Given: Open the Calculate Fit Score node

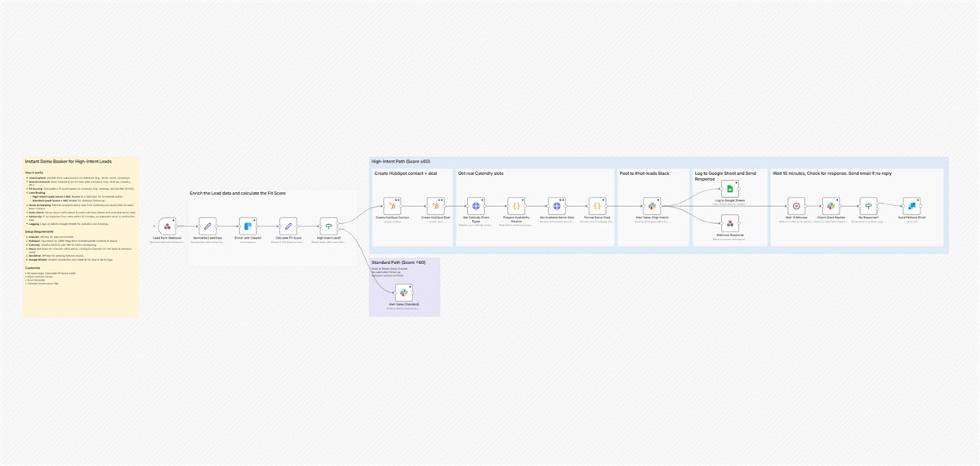Looking at the screenshot, I should tap(287, 225).
